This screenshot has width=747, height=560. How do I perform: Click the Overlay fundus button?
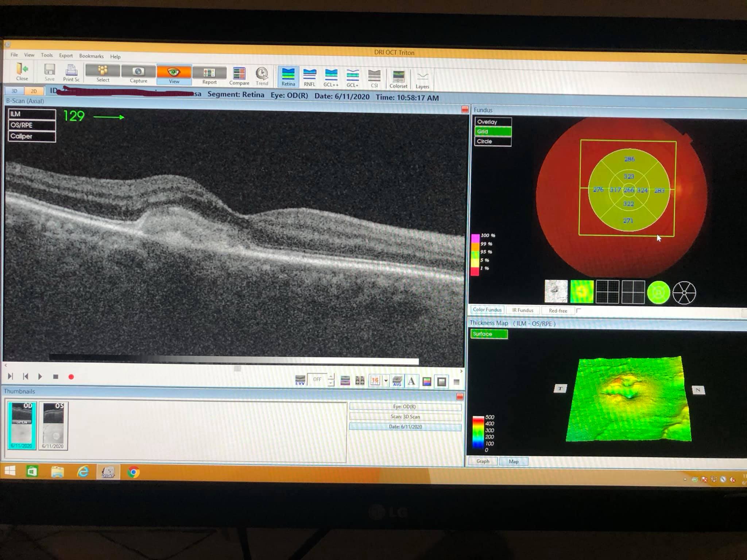[492, 122]
